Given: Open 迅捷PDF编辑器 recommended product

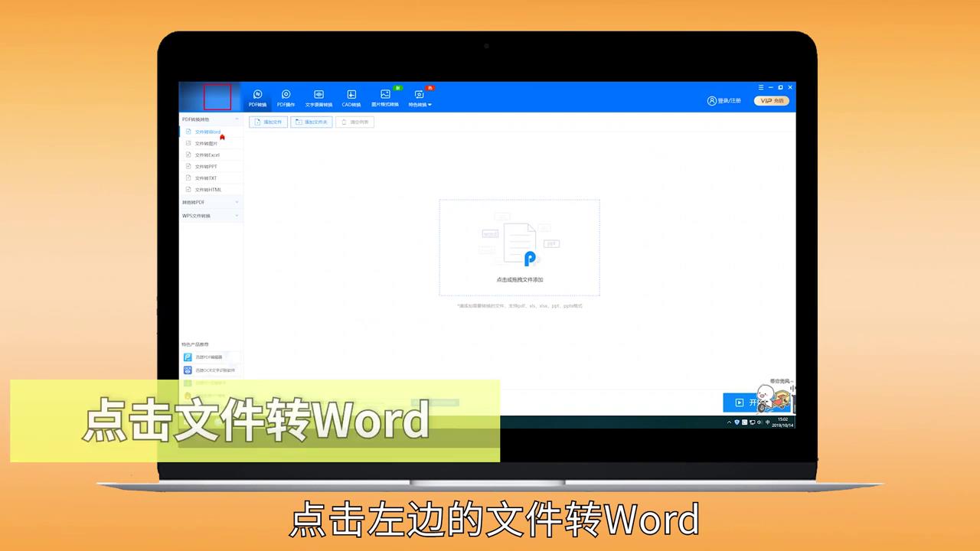Looking at the screenshot, I should point(211,357).
